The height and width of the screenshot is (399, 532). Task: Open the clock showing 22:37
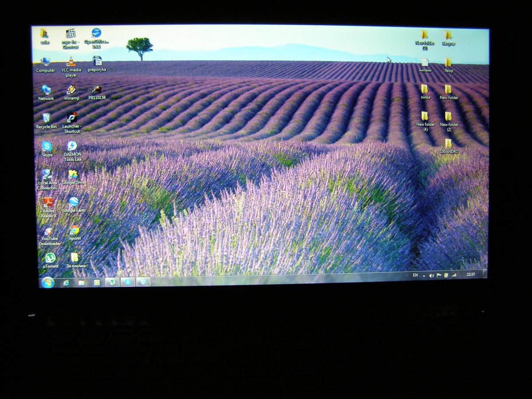(471, 274)
